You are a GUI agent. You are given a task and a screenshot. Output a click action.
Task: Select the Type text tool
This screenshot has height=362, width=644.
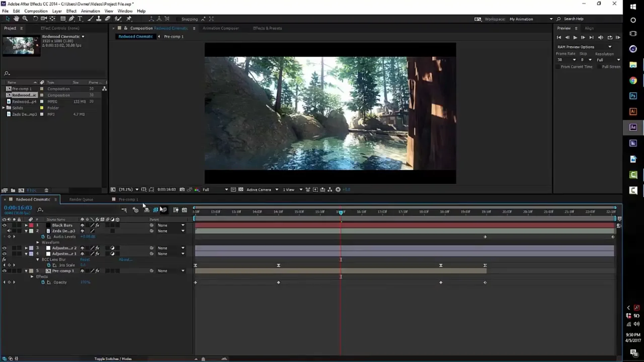coord(79,19)
